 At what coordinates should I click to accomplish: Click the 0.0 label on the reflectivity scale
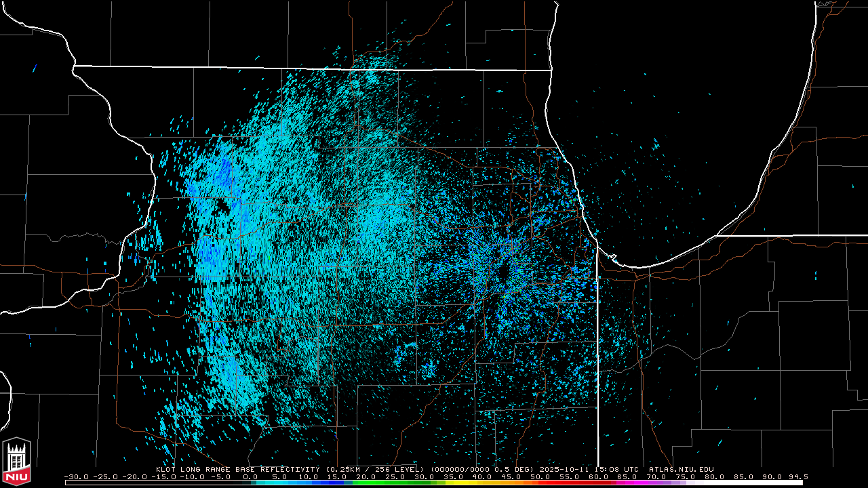point(250,476)
